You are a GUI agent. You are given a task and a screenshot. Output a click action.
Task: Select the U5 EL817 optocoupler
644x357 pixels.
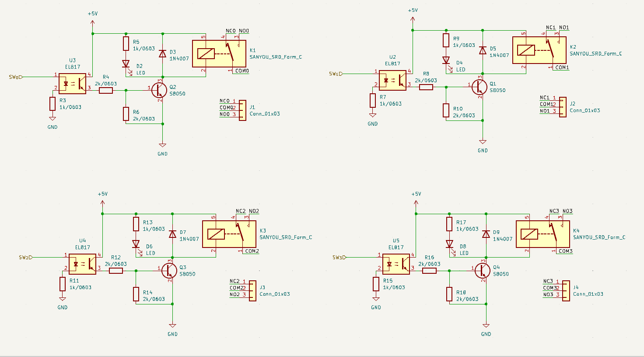click(396, 264)
